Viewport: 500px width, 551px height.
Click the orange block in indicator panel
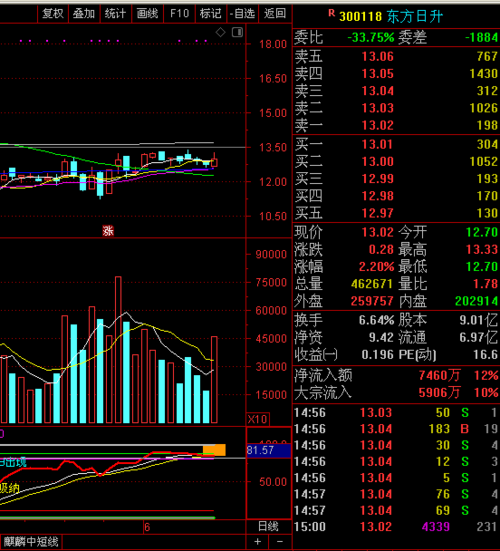[214, 450]
